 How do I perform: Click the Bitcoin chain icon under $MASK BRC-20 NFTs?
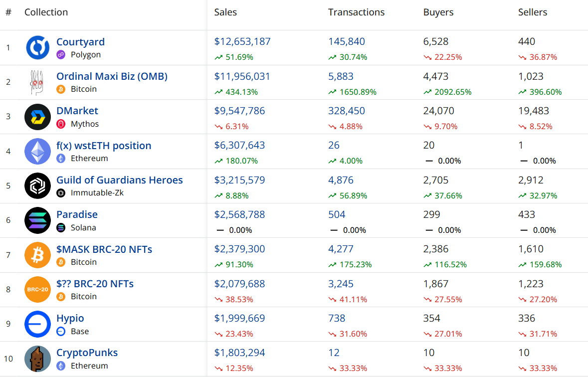coord(61,262)
